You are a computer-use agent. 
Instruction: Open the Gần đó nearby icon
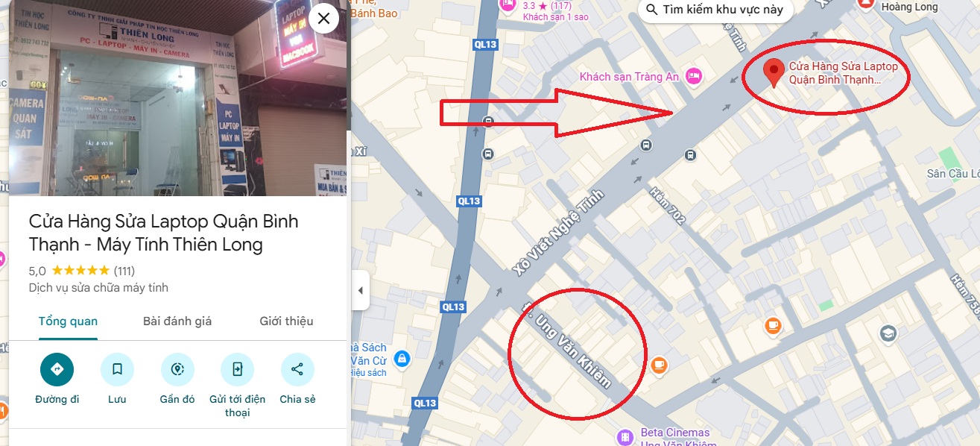(177, 369)
